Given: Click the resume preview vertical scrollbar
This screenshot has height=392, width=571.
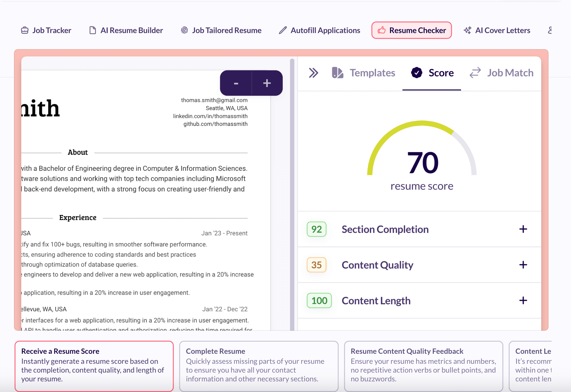Looking at the screenshot, I should [x=292, y=194].
